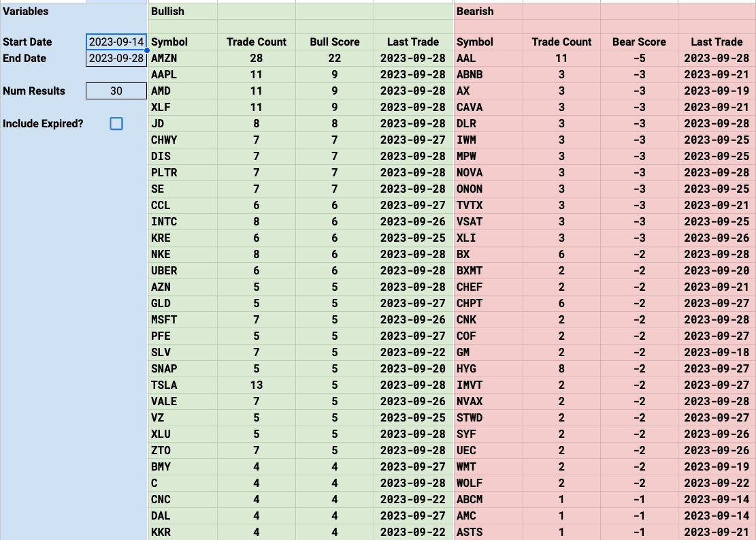Click AX's last trade date 2023-09-19

click(717, 91)
